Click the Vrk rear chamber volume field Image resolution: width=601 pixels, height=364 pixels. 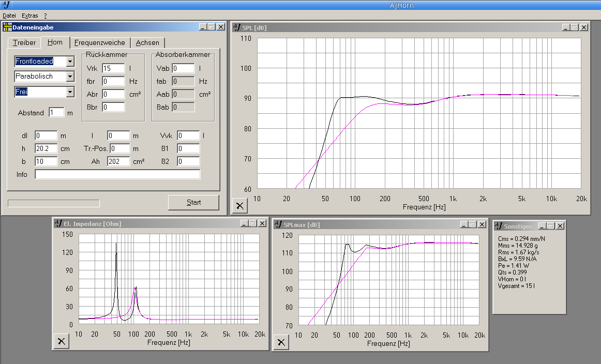[x=113, y=68]
